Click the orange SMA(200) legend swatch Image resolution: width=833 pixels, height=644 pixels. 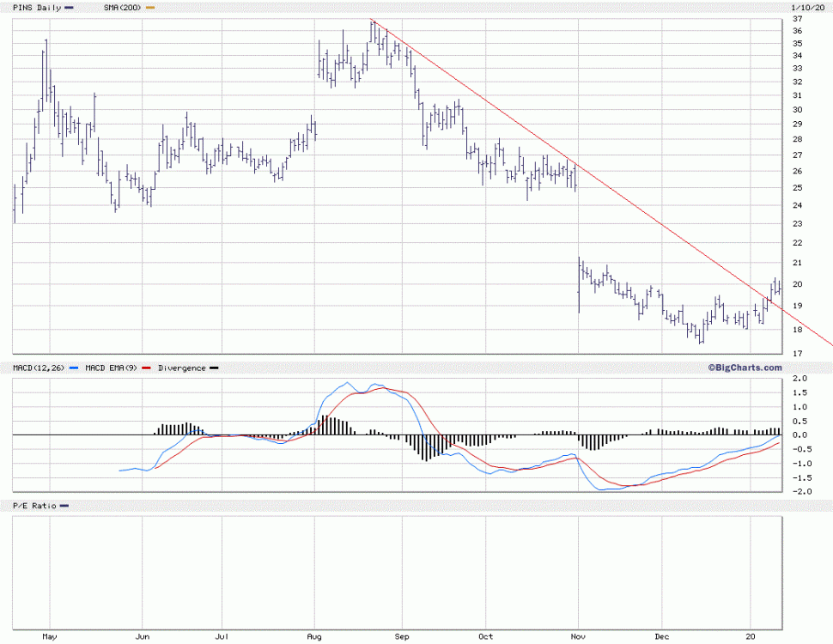150,8
